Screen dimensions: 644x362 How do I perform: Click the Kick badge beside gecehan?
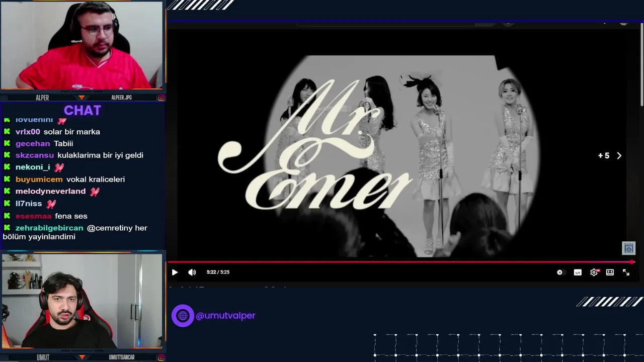[x=7, y=144]
